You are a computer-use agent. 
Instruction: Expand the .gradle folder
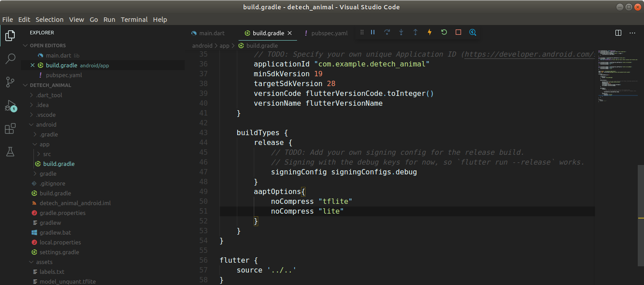pos(49,134)
